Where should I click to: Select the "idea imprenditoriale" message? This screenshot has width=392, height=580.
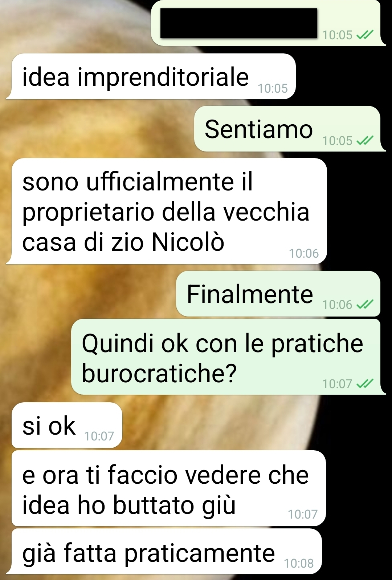[x=151, y=76]
